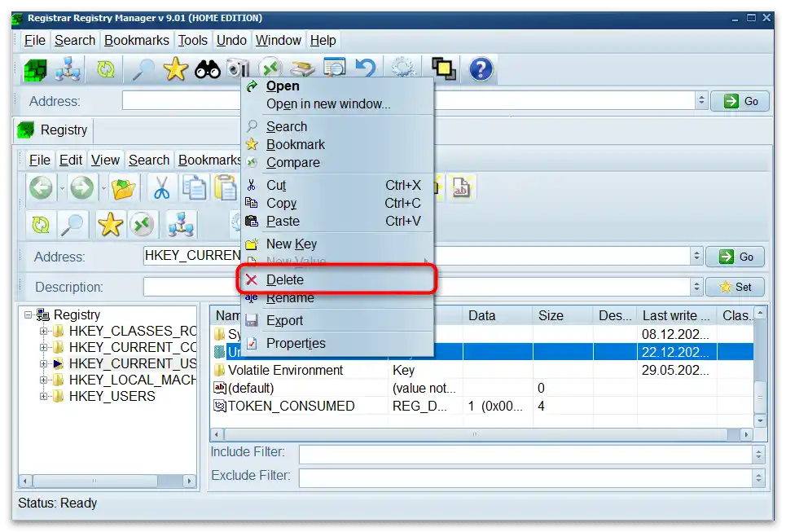Click the registry monitor window icon in top toolbar
This screenshot has width=786, height=532.
click(x=335, y=67)
